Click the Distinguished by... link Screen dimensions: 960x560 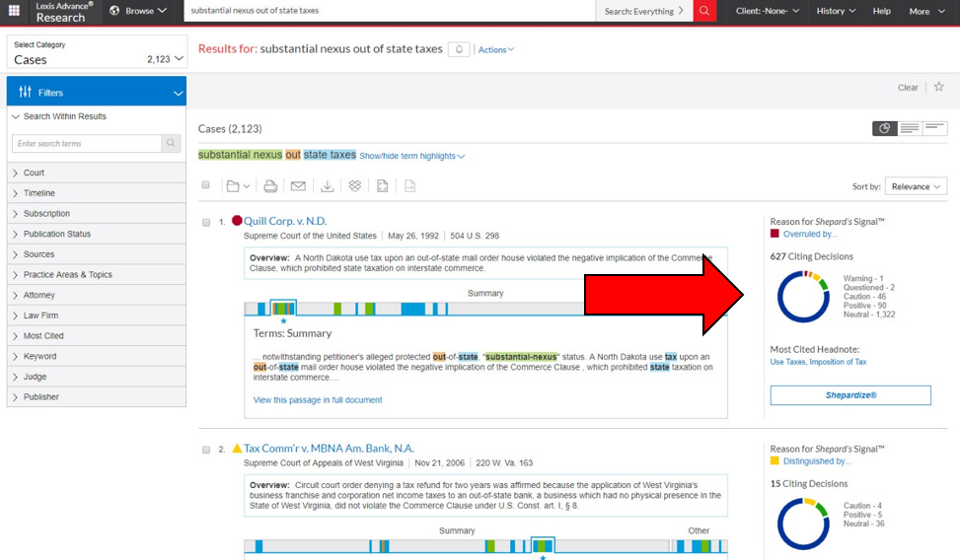pyautogui.click(x=817, y=460)
